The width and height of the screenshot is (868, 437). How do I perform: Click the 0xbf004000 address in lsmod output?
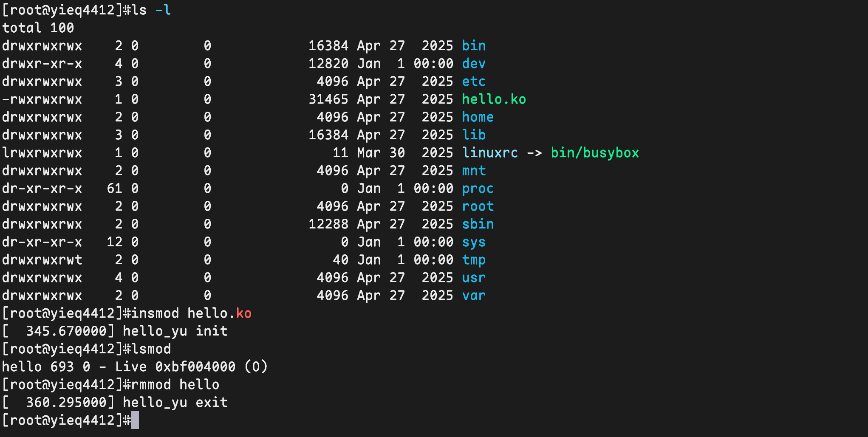pos(195,367)
